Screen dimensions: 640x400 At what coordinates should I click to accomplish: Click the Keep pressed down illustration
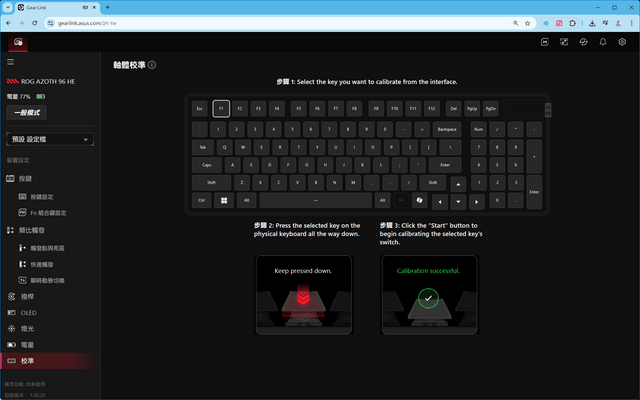[x=304, y=295]
